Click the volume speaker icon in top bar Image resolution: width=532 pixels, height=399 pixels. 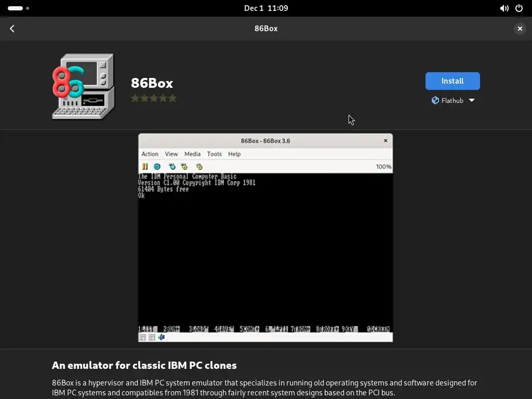point(504,8)
